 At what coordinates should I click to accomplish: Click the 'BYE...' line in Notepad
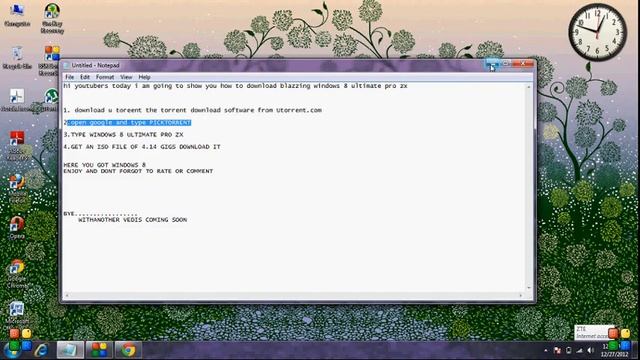point(100,213)
